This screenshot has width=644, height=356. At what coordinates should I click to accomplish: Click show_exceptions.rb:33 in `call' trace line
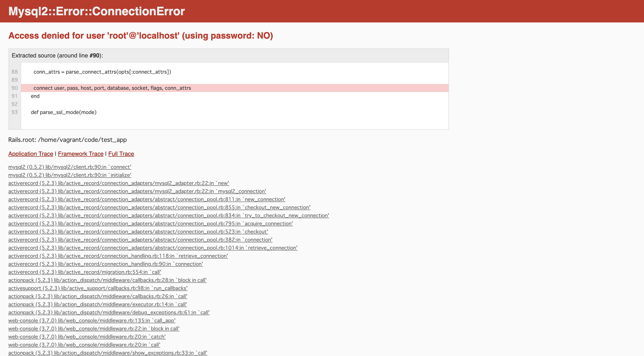point(107,353)
